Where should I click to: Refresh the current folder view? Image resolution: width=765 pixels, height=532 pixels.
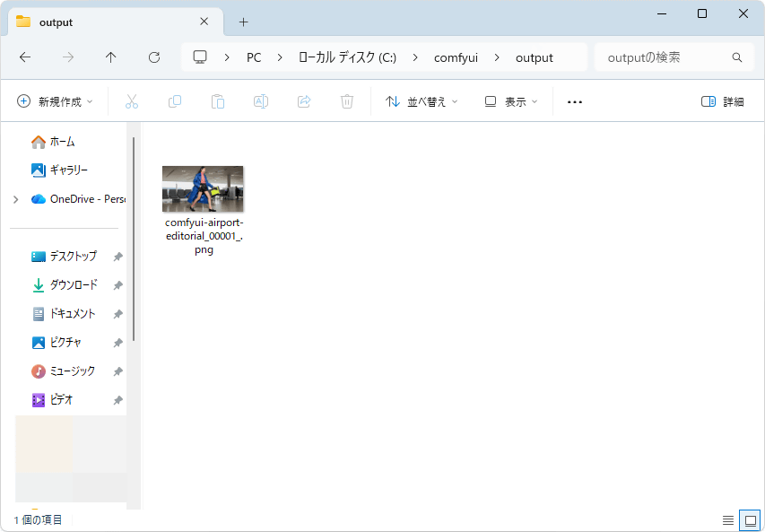(x=154, y=57)
